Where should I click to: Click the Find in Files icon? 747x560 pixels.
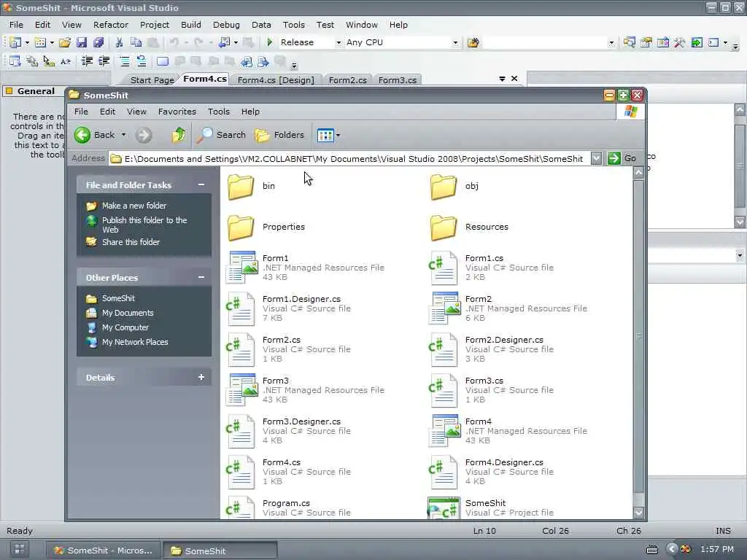[x=473, y=42]
